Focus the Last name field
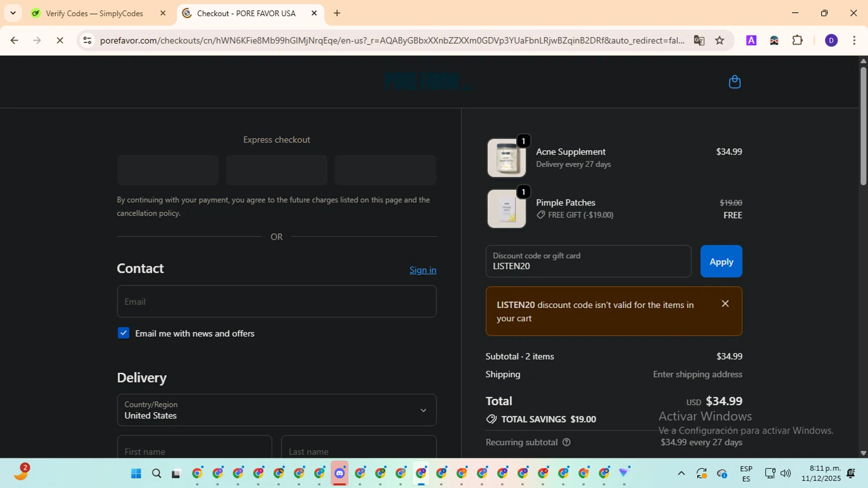 359,447
